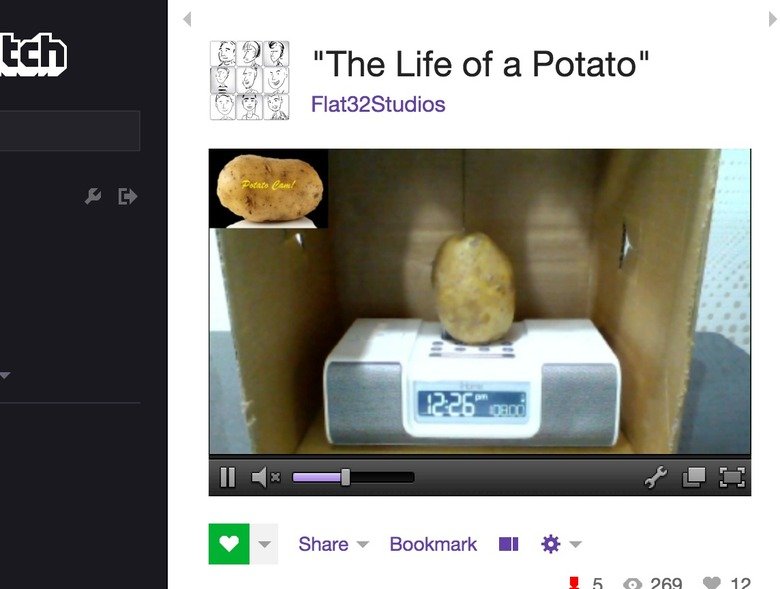Enter fullscreen video mode

point(732,478)
